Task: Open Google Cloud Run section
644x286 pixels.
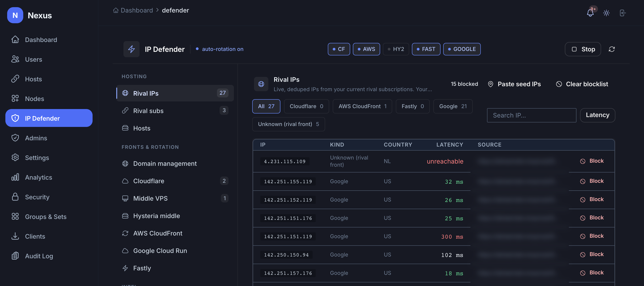Action: (175, 251)
